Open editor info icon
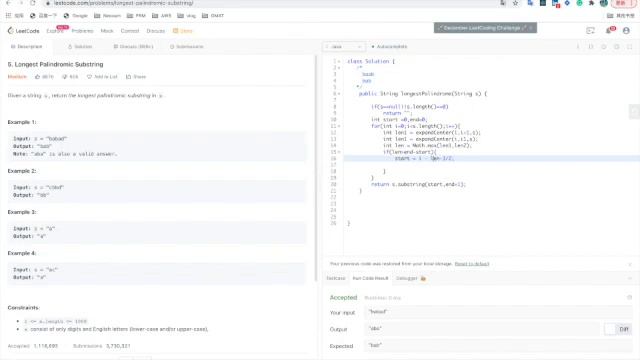Screen dimensions: 640x360 pos(578,47)
